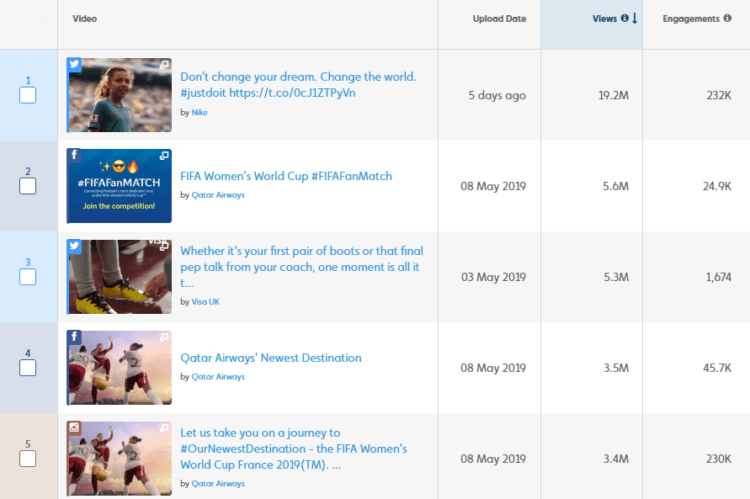Click the rank number 3 label
This screenshot has width=750, height=499.
pos(28,262)
